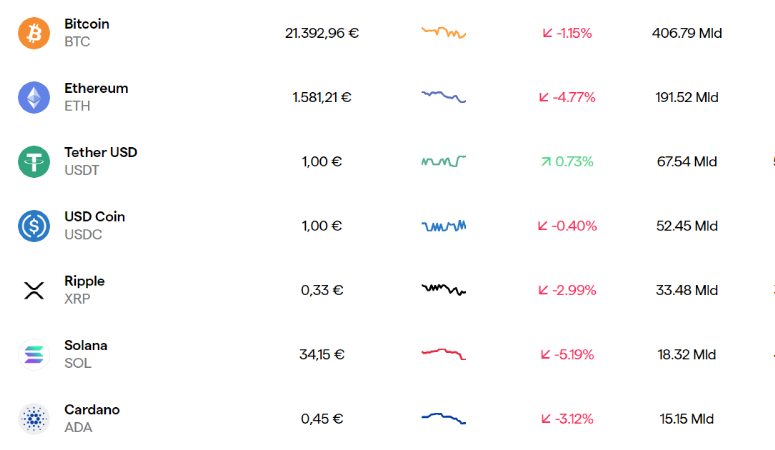Click Cardano's 15.15 Mld market cap
775x450 pixels.
[x=687, y=419]
